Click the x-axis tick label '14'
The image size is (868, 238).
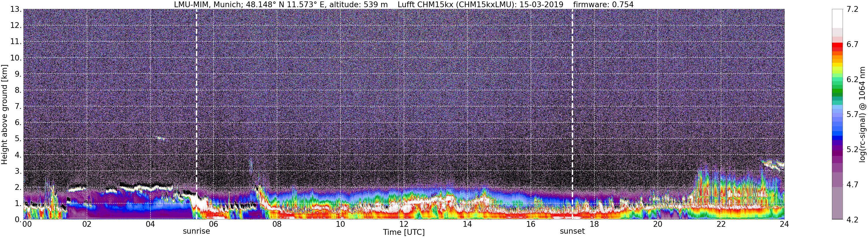pyautogui.click(x=467, y=224)
